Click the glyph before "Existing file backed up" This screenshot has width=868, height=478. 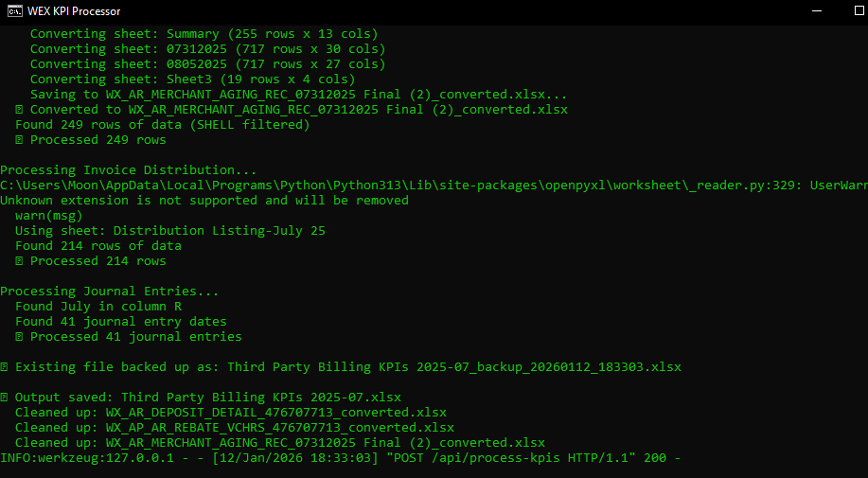pos(5,367)
